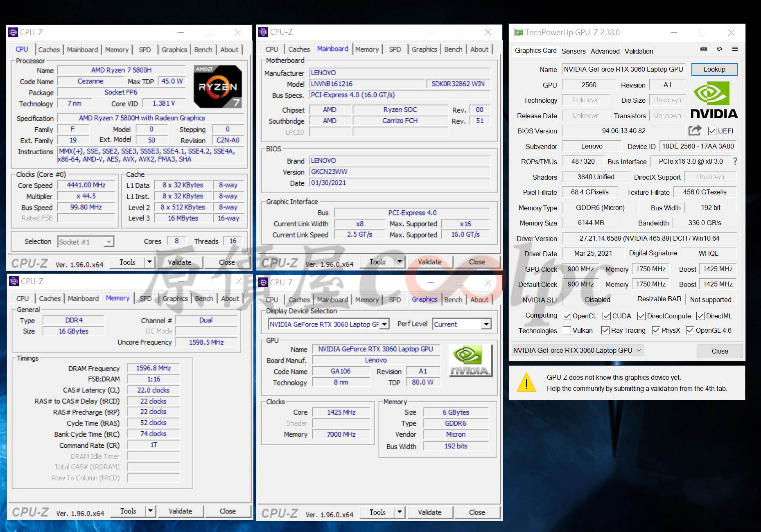Click the NVIDIA logo in GPU-Z
The image size is (761, 532).
714,100
